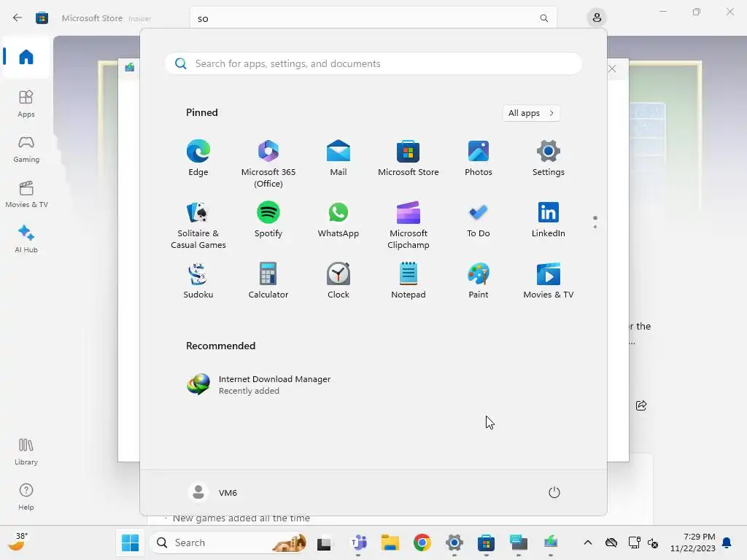Open Microsoft Teams from taskbar
747x560 pixels.
pyautogui.click(x=358, y=542)
